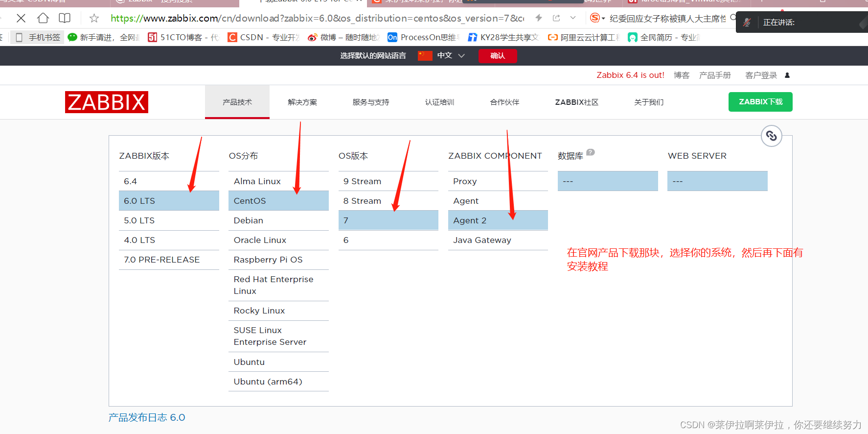The width and height of the screenshot is (868, 434).
Task: Choose the Proxy component
Action: click(498, 181)
